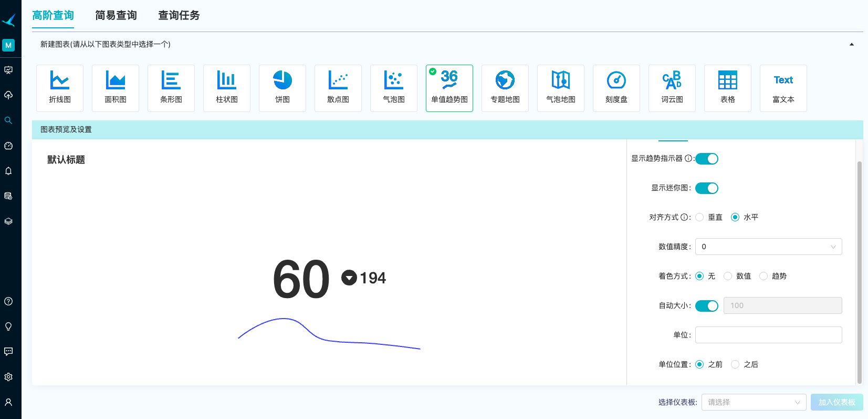Image resolution: width=868 pixels, height=419 pixels.
Task: Click the settings panel vertical scrollbar
Action: [x=860, y=272]
